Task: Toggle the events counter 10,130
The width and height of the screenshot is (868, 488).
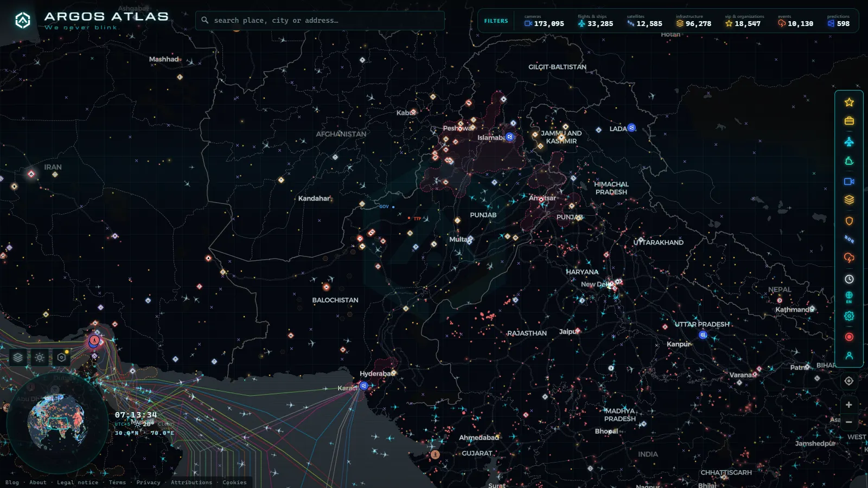Action: pos(795,21)
